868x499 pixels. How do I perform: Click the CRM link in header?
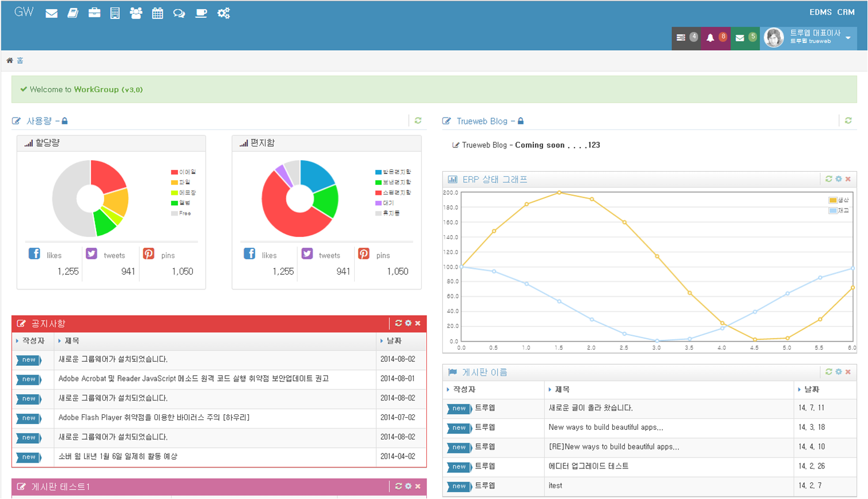pos(846,12)
